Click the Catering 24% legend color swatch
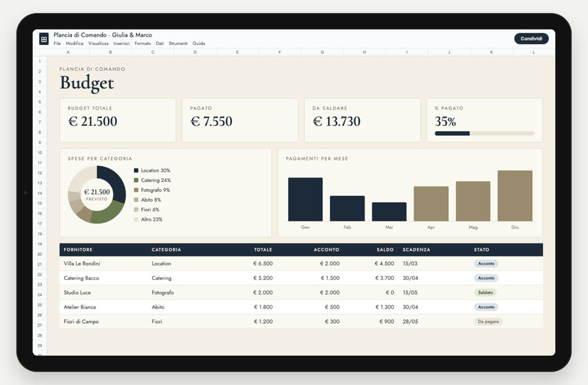588x385 pixels. point(136,180)
